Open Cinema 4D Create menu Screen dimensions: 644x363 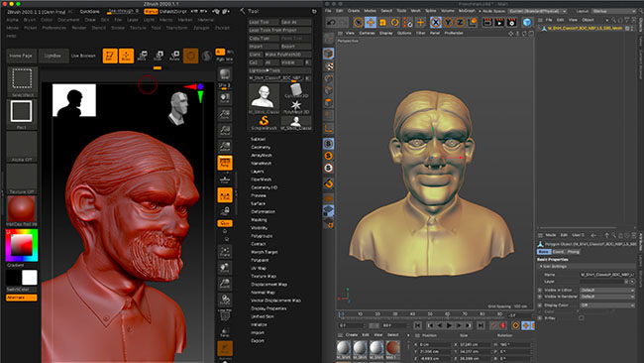point(354,11)
